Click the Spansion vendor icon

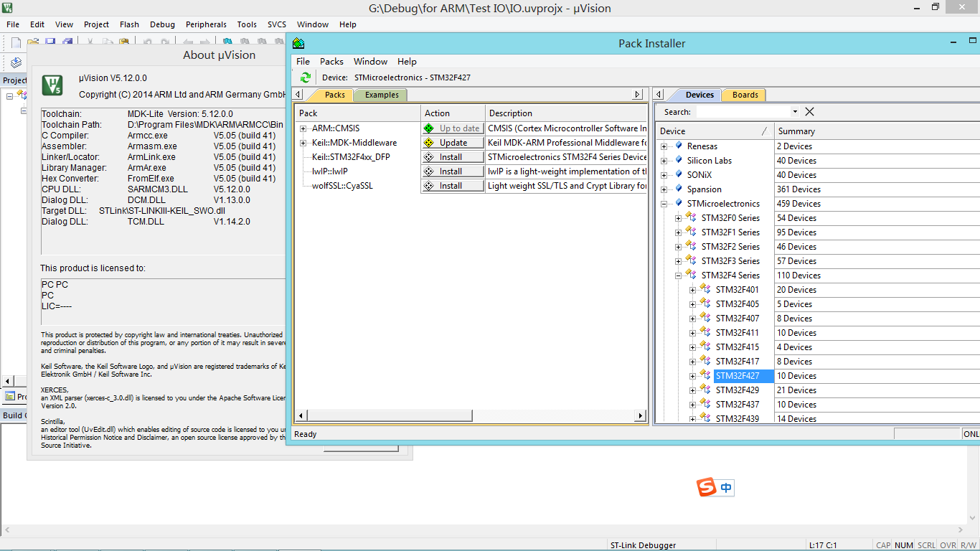point(679,189)
